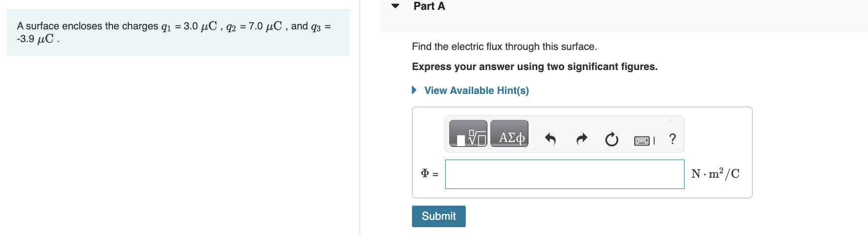
Task: Open help question mark icon
Action: (x=672, y=139)
